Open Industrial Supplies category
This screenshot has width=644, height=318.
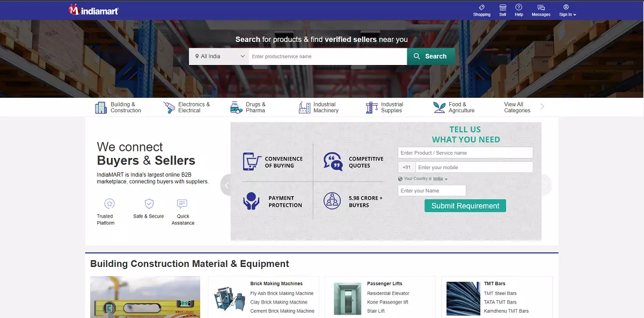(x=385, y=107)
